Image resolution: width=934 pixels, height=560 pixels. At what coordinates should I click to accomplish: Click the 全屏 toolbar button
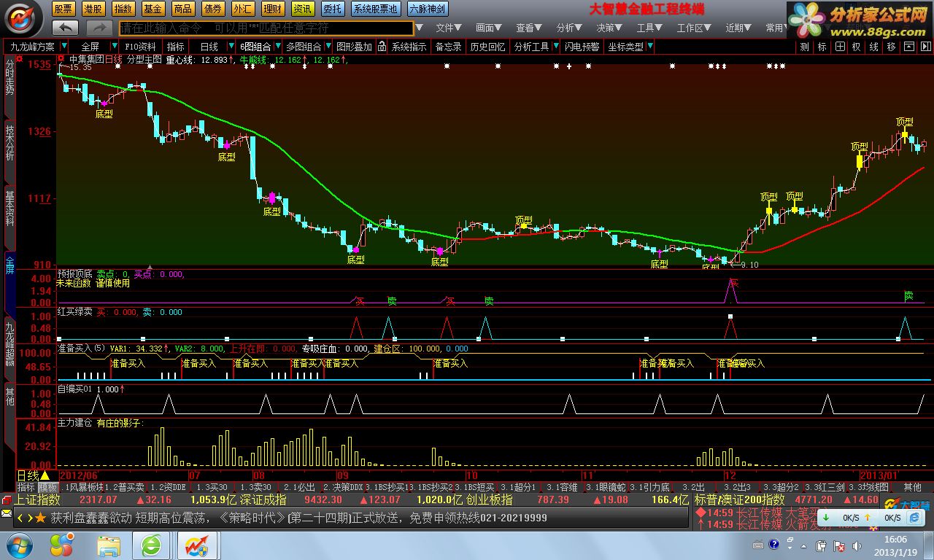click(90, 47)
